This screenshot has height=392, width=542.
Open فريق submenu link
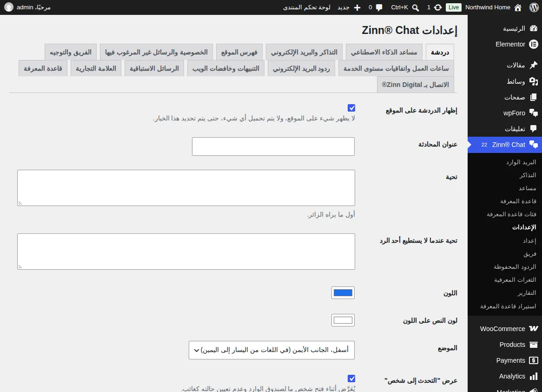point(530,254)
